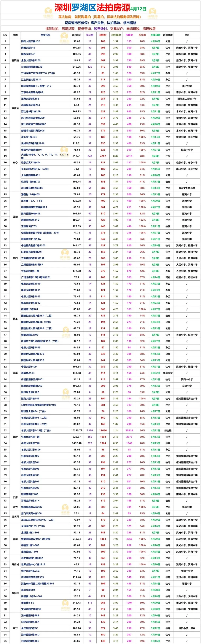Viewport: 201px width, 644px height.
Task: Select property 景庭苑B-5E
Action: (28, 603)
